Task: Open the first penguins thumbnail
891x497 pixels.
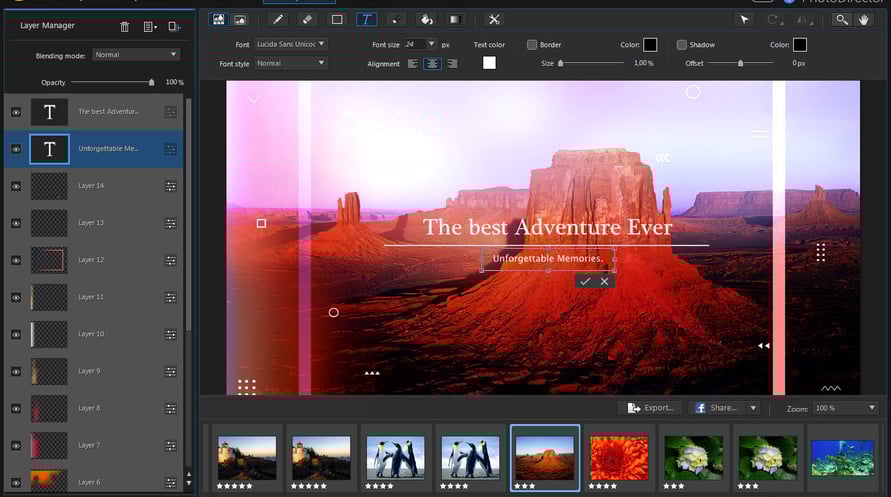Action: click(395, 458)
